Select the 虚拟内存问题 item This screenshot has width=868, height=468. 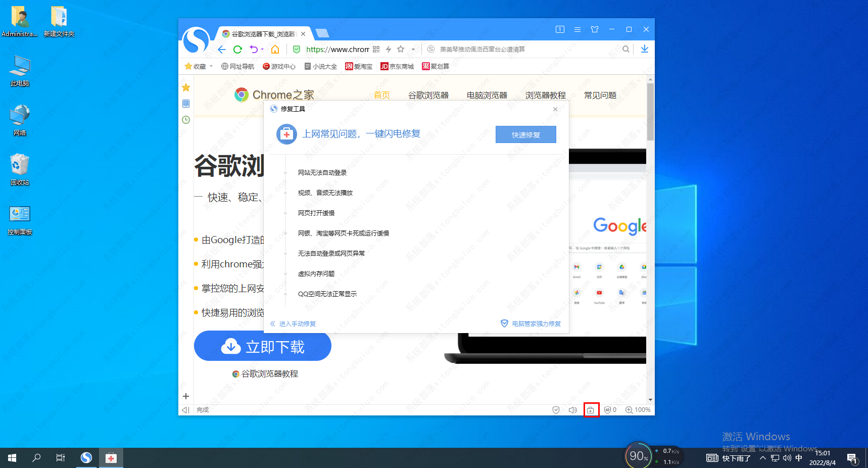point(316,274)
